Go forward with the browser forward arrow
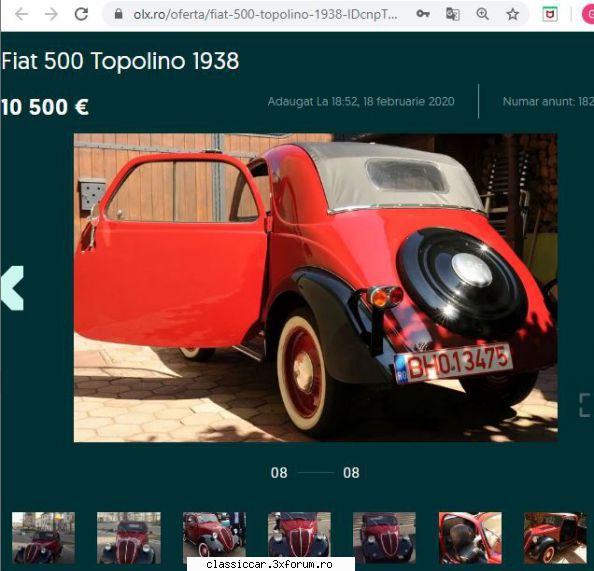This screenshot has width=594, height=571. [51, 14]
